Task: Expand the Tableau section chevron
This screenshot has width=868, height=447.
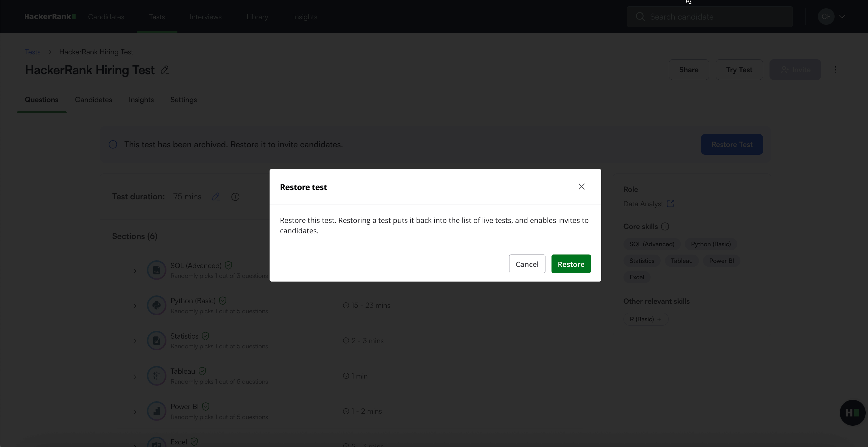Action: tap(135, 376)
